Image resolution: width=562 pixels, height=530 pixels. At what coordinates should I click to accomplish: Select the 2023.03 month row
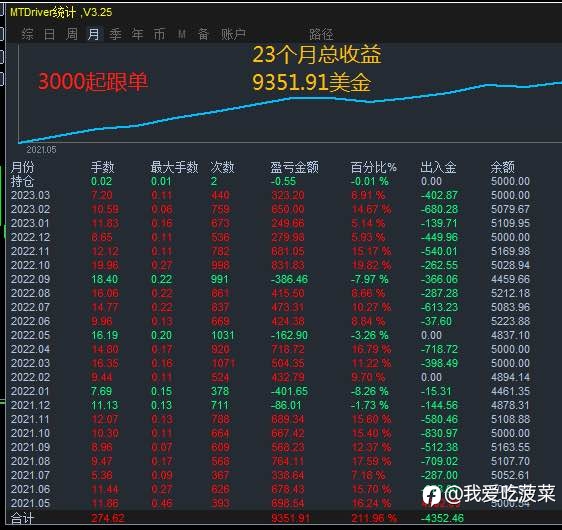pyautogui.click(x=271, y=195)
